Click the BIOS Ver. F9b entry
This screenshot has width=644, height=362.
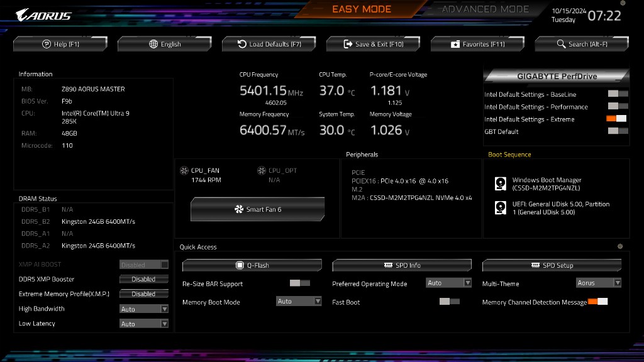coord(47,101)
